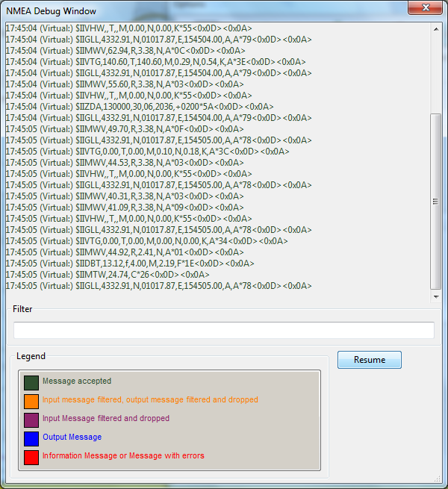Image resolution: width=448 pixels, height=489 pixels.
Task: Click the purple Input Message filtered swatch
Action: pos(31,420)
